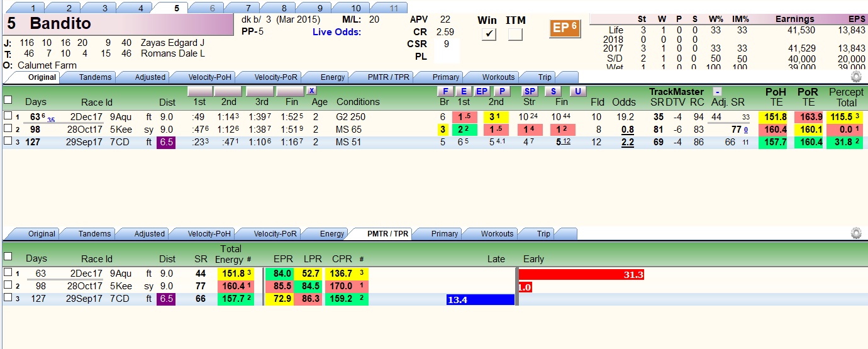The height and width of the screenshot is (349, 868).
Task: Click the Live Odds label
Action: click(337, 31)
